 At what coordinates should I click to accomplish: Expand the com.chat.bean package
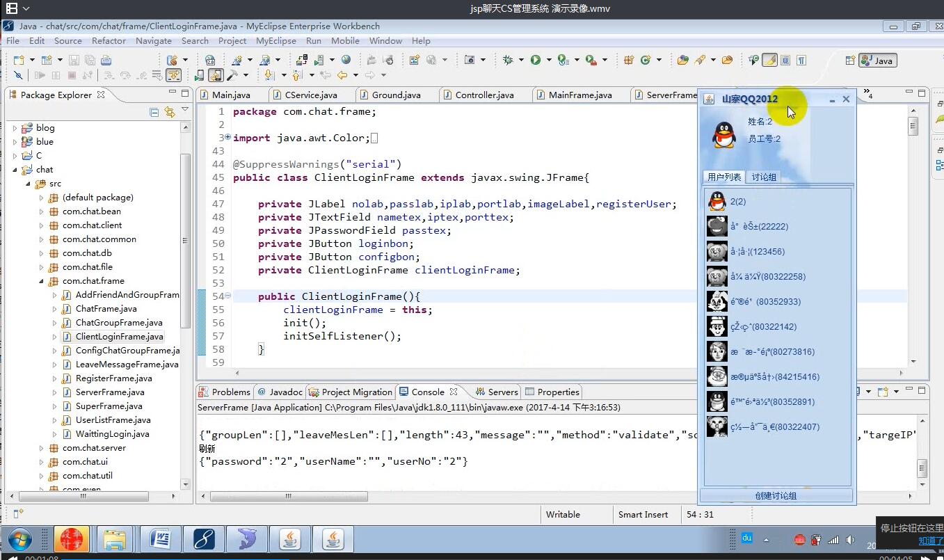(x=41, y=211)
